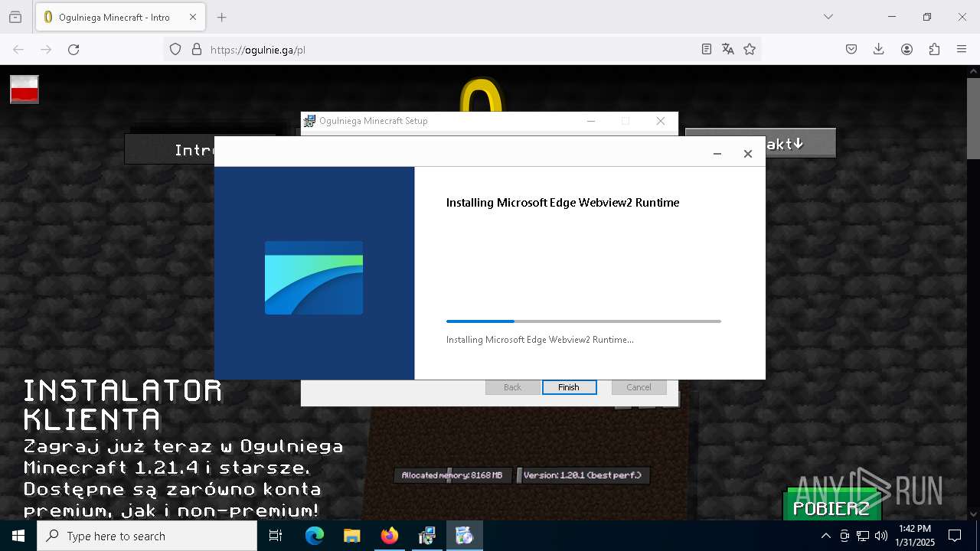This screenshot has width=980, height=551.
Task: Click Cancel in Ogulniega Minecraft Setup
Action: (x=639, y=387)
